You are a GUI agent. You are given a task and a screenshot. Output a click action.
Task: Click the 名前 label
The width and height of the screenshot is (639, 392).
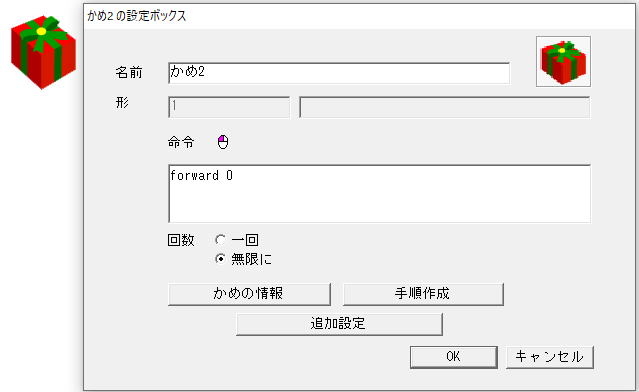tap(129, 73)
